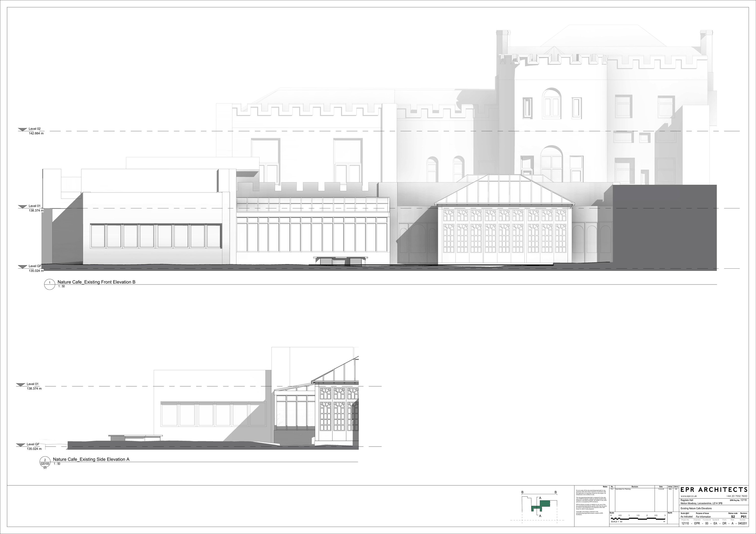Screen dimensions: 756x534
Task: Click the Level GF marker in Front Elevation B
Action: pos(23,267)
